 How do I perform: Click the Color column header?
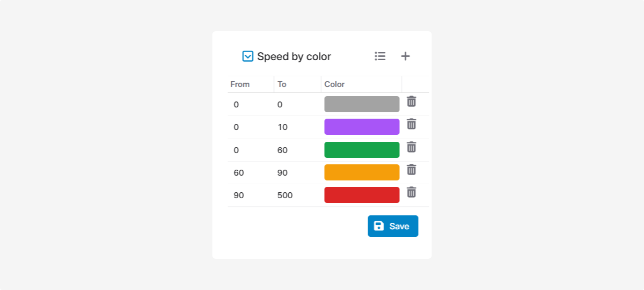pyautogui.click(x=334, y=84)
